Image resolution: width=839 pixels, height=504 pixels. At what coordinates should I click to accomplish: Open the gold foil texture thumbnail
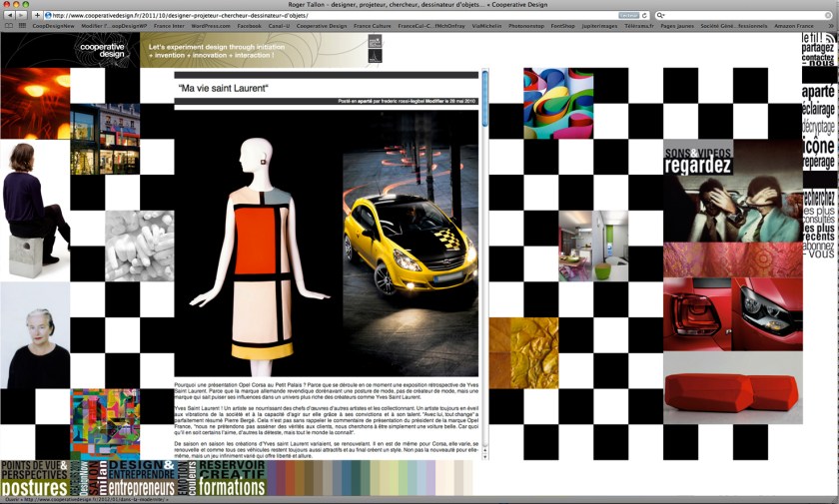pos(523,352)
